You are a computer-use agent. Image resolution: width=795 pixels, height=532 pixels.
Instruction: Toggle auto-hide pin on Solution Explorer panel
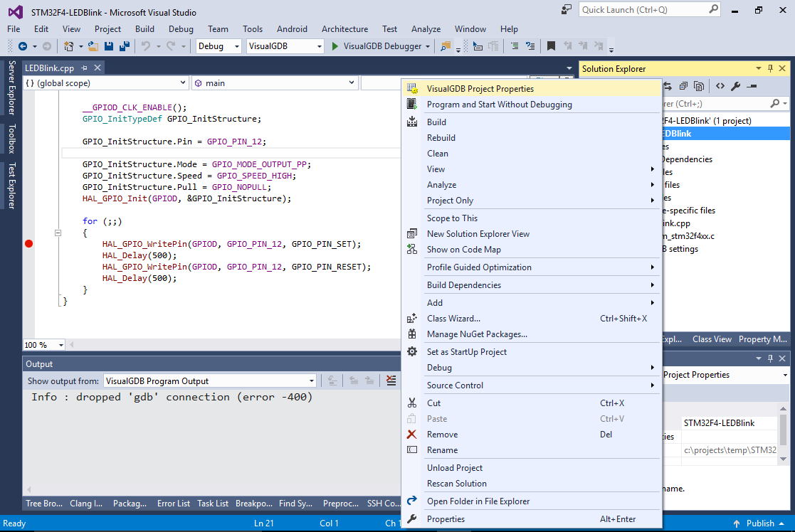click(771, 68)
